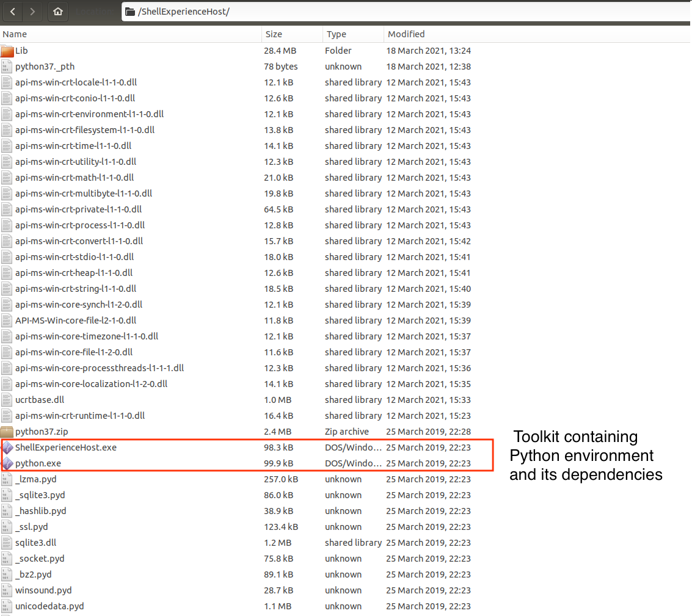Image resolution: width=692 pixels, height=616 pixels.
Task: Select file name api-ms-win-core-timezone-l1-1-0.dll
Action: [x=87, y=336]
